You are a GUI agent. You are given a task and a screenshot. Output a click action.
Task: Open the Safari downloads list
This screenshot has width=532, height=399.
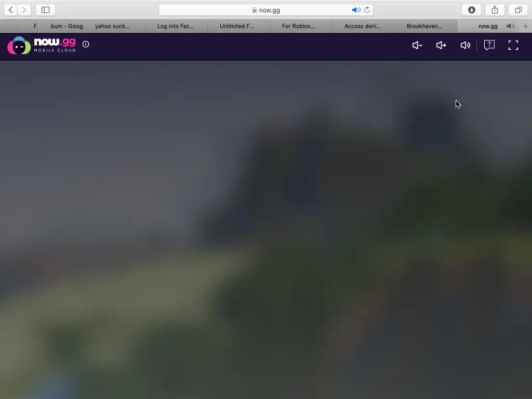point(472,10)
